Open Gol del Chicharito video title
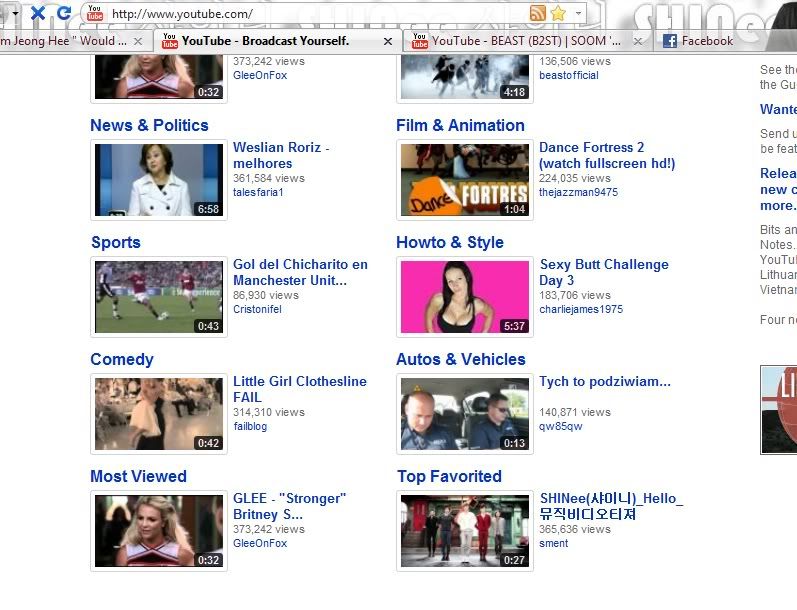Screen dimensions: 797x610 (x=300, y=272)
